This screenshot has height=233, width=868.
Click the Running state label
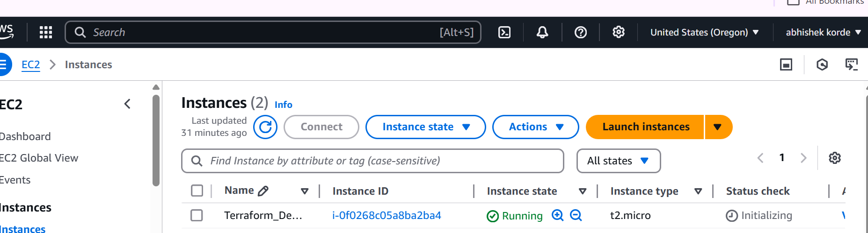pyautogui.click(x=522, y=216)
